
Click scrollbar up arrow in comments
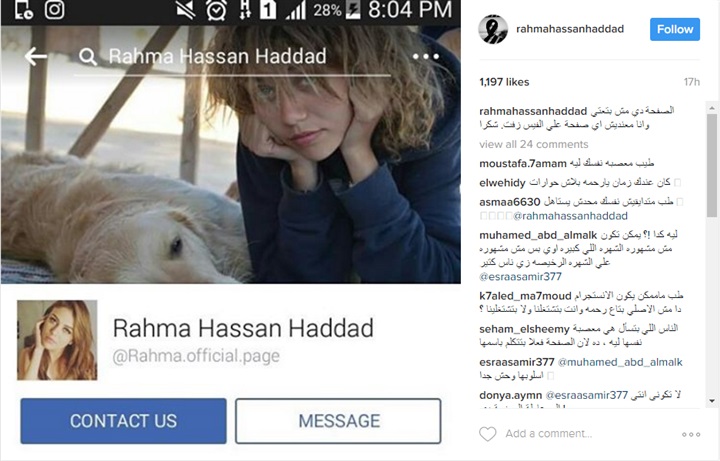[712, 108]
